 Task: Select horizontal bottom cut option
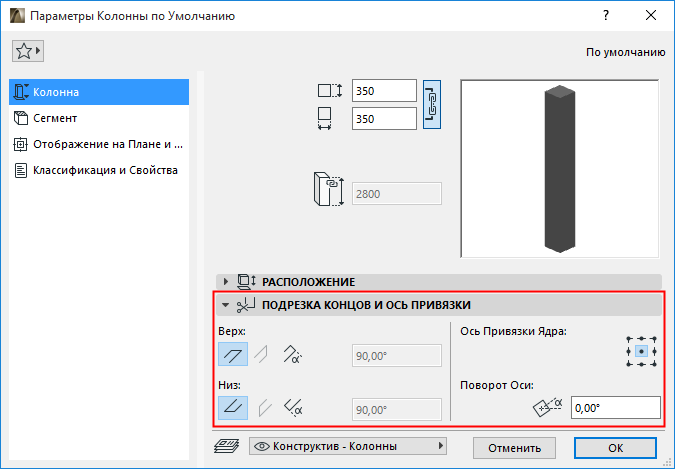pos(233,408)
